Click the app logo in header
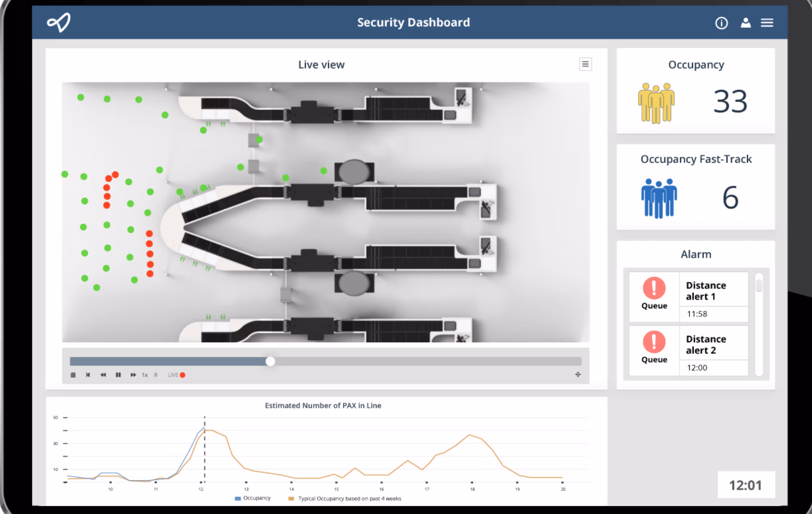Image resolution: width=812 pixels, height=514 pixels. pos(59,22)
